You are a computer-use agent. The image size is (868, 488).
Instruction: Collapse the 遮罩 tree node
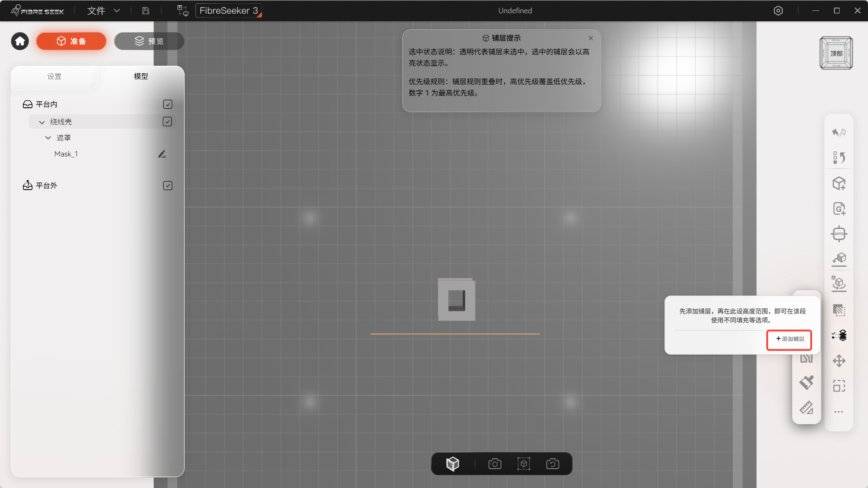click(x=48, y=138)
